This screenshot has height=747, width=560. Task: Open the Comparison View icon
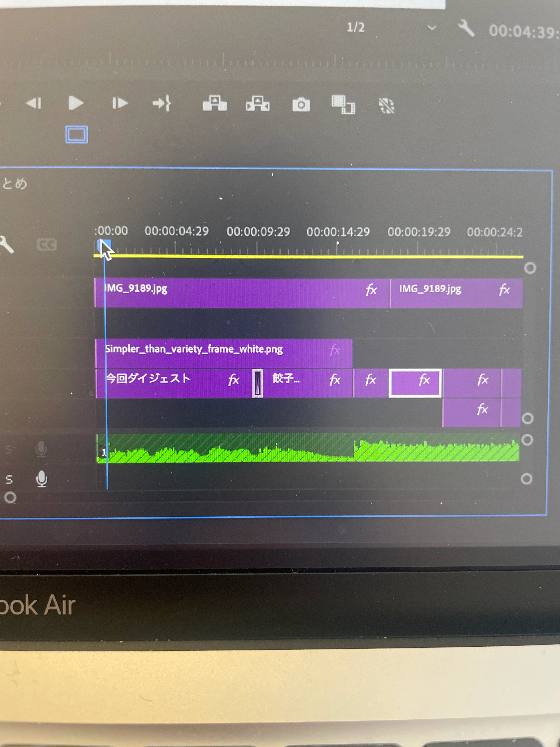click(343, 105)
